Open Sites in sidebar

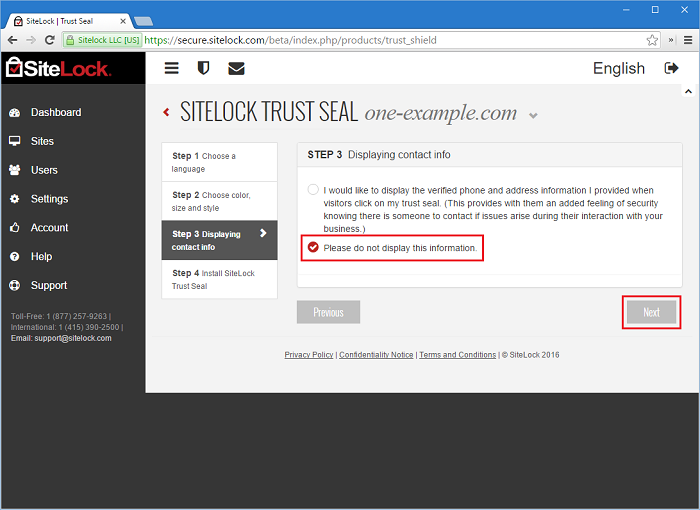tap(42, 141)
